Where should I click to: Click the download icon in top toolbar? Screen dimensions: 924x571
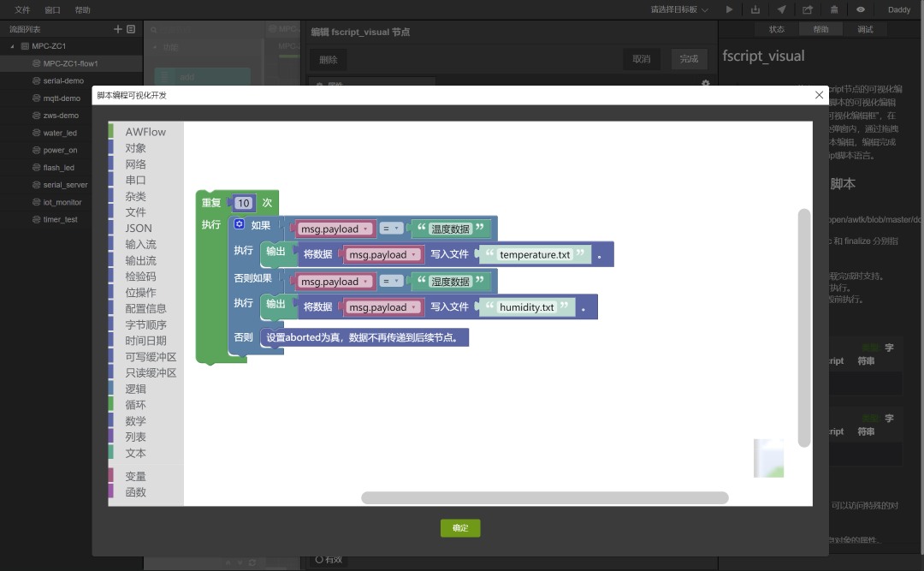755,9
